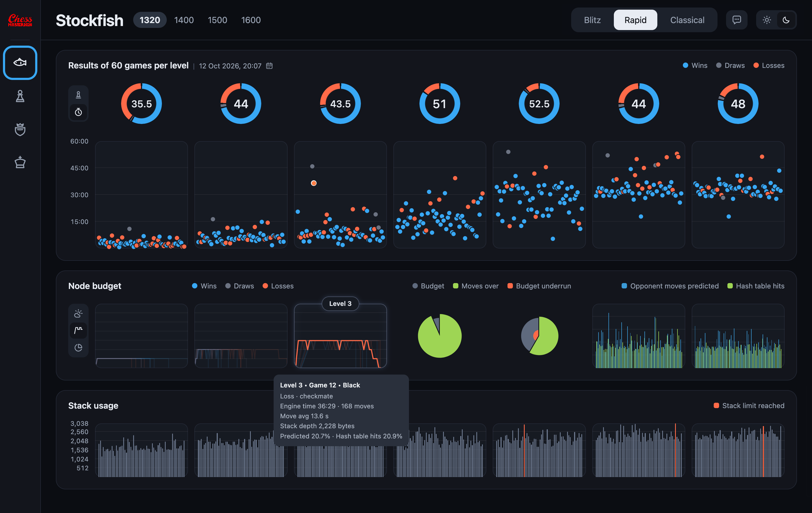812x513 pixels.
Task: Toggle Opponent moves predicted legend item
Action: (670, 286)
